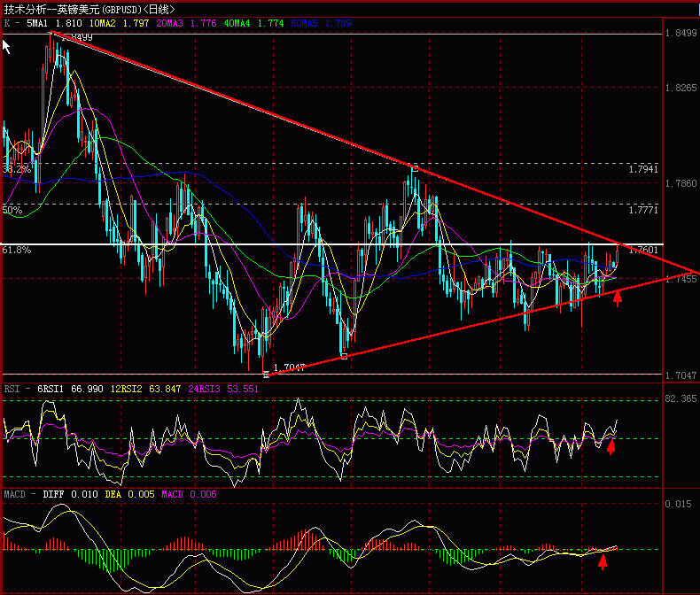
Task: Click the 1.7941 Fibonacci price label
Action: pyautogui.click(x=643, y=169)
